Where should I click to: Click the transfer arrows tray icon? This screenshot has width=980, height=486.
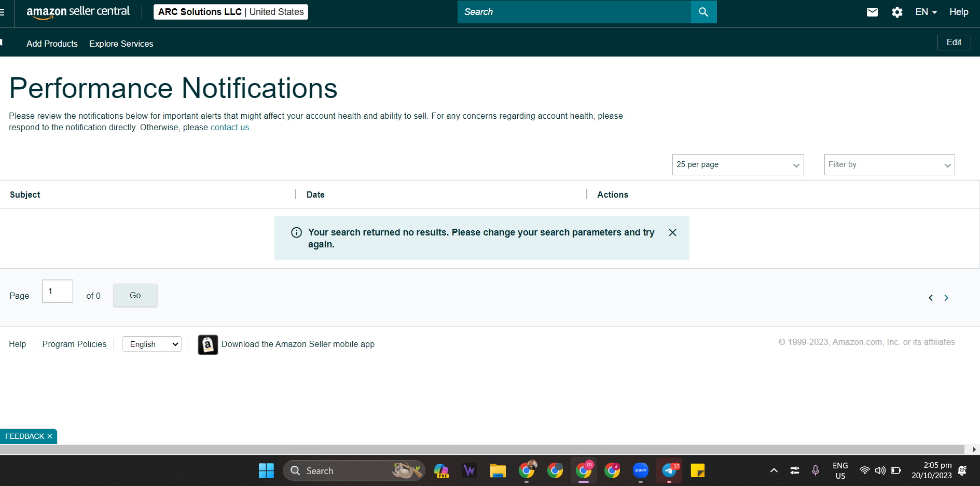[795, 470]
